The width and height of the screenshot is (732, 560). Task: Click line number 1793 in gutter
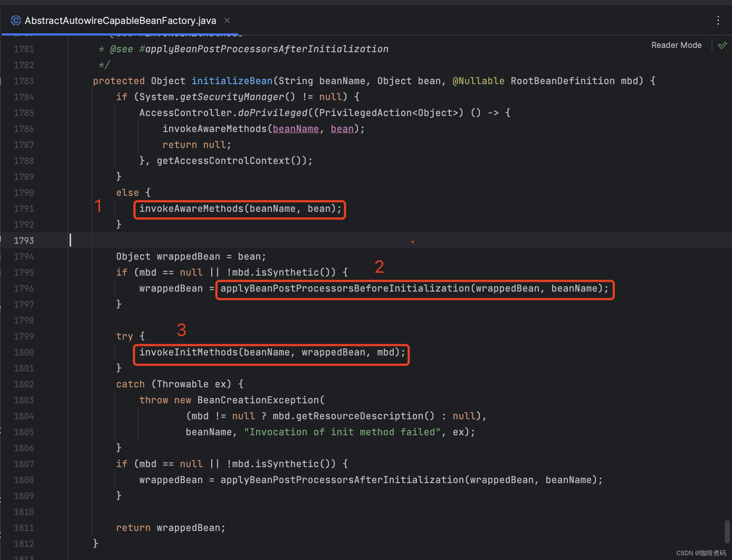tap(24, 240)
